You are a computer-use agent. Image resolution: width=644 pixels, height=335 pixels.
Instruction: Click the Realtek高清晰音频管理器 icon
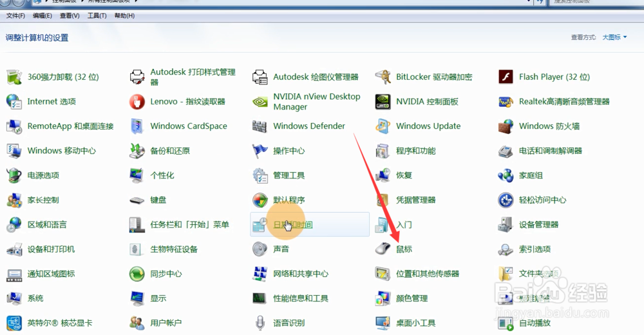coord(506,102)
